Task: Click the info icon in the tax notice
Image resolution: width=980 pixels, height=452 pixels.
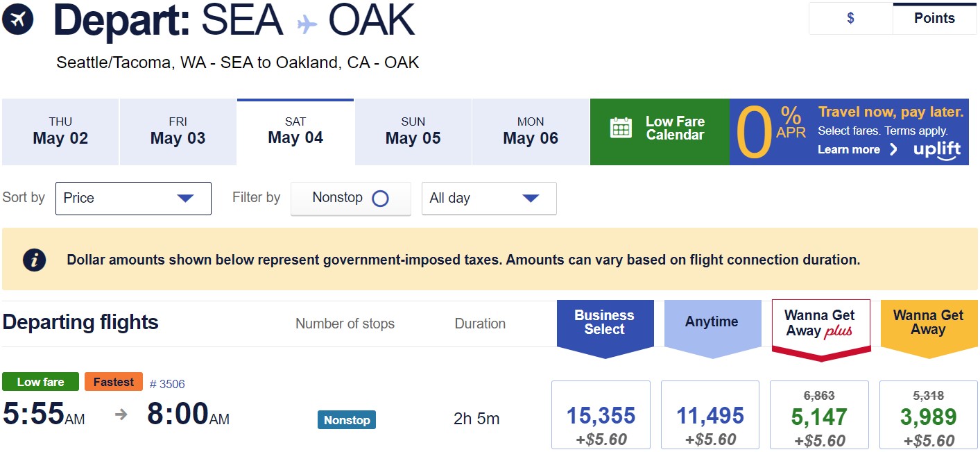Action: point(33,259)
